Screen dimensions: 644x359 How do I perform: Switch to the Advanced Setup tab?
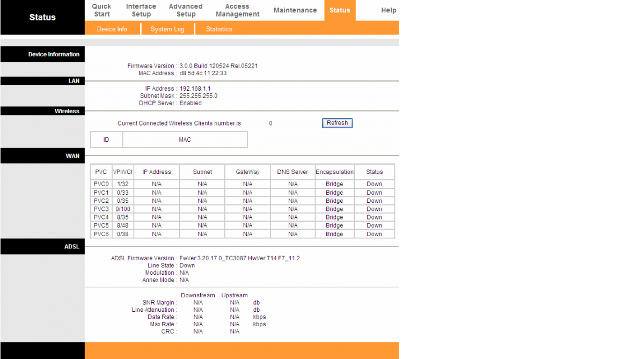coord(186,10)
